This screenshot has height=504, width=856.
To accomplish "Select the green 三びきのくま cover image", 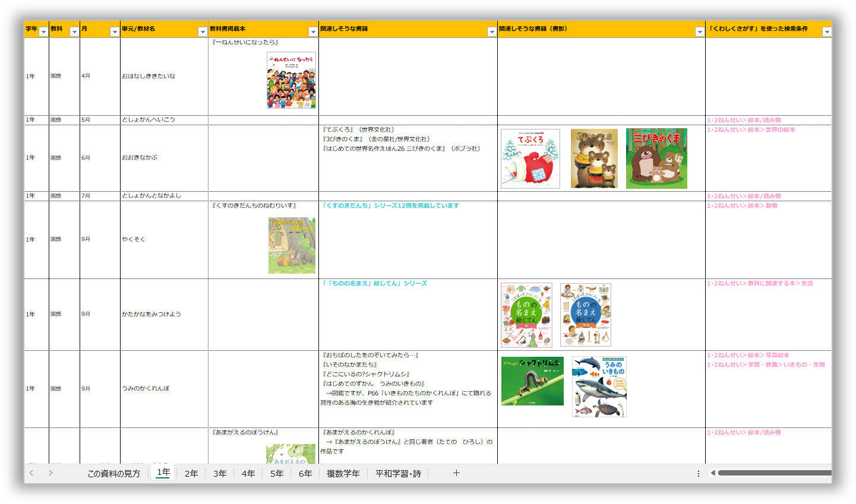I will click(656, 159).
